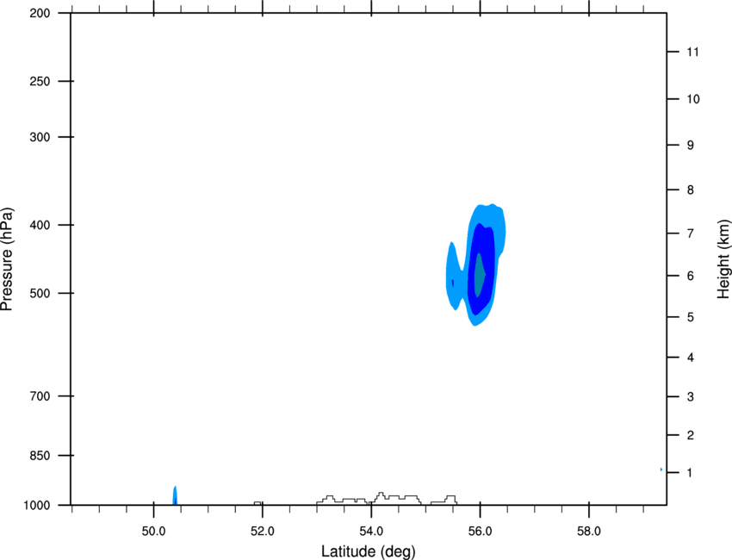732x560 pixels.
Task: Pick the 8 km height label
Action: click(x=691, y=190)
